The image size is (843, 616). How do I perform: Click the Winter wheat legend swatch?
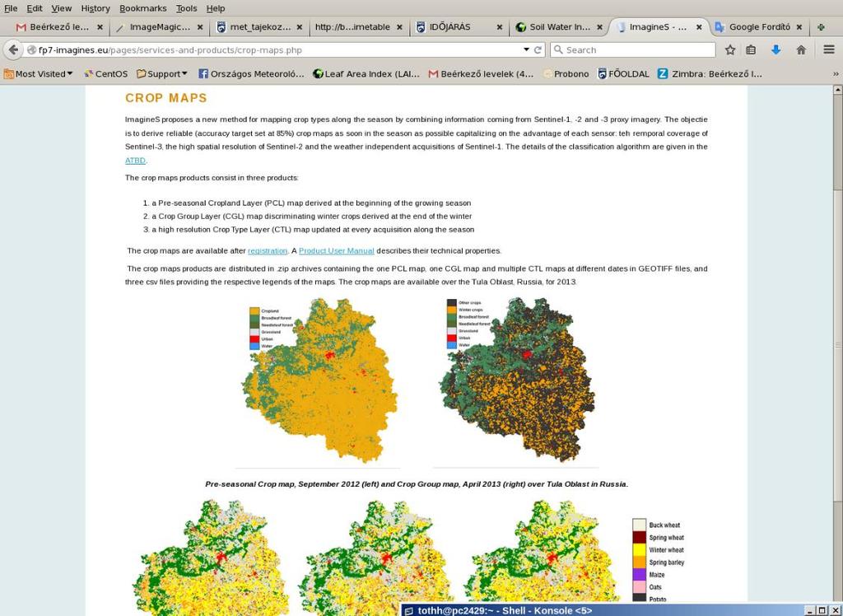639,550
